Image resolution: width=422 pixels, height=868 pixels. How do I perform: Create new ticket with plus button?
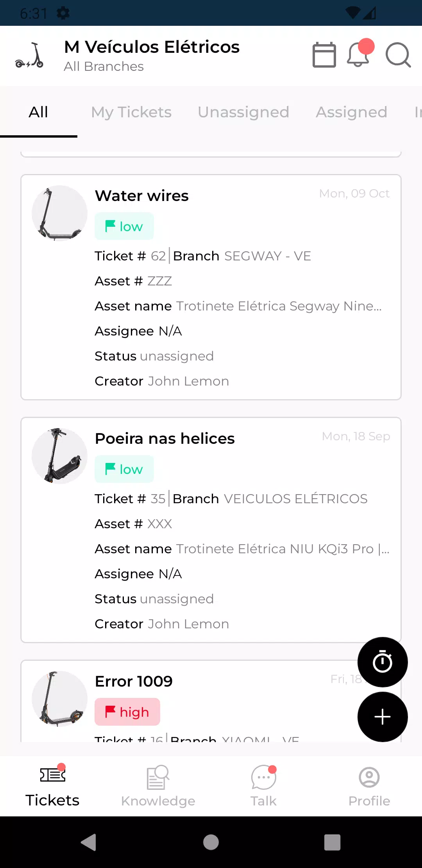click(383, 717)
